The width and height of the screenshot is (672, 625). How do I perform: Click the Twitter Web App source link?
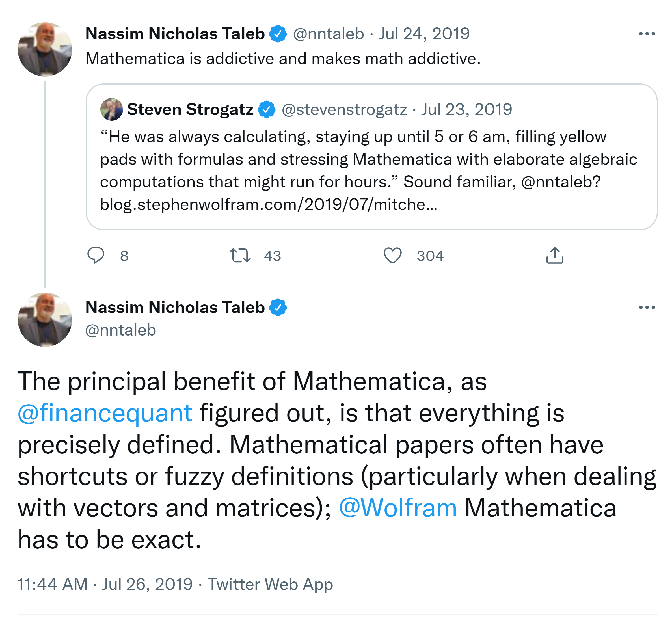point(270,584)
